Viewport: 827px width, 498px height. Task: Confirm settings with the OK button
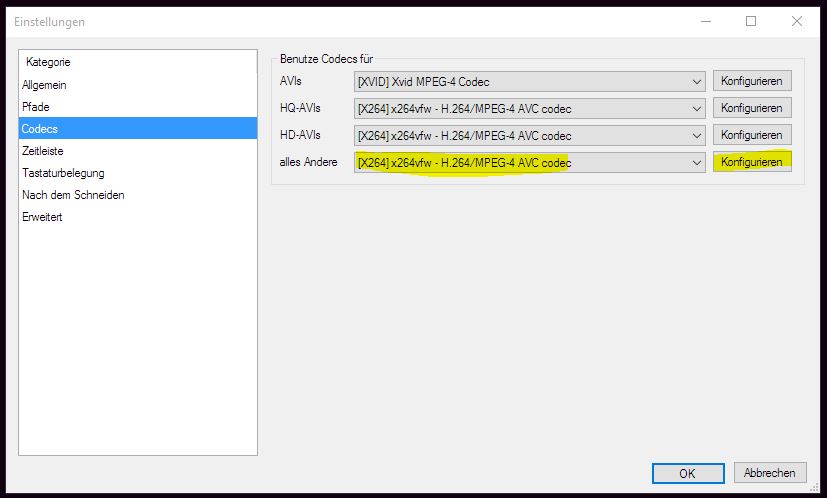687,473
